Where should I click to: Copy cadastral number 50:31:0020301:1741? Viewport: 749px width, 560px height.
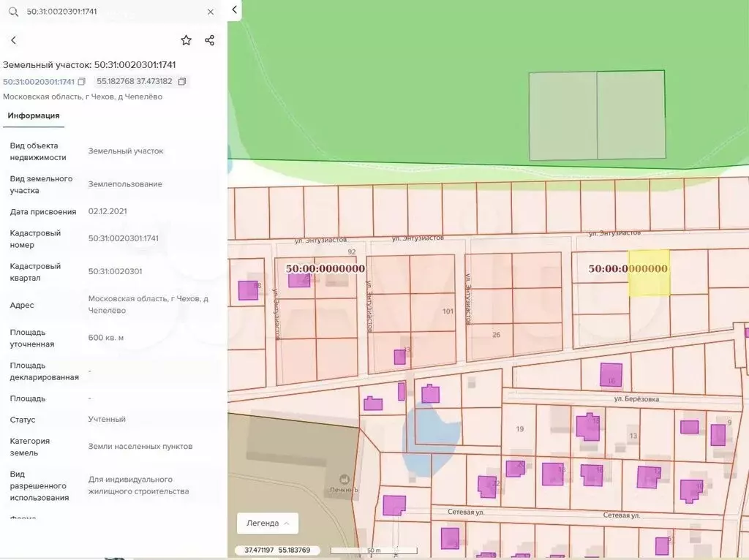(x=82, y=82)
